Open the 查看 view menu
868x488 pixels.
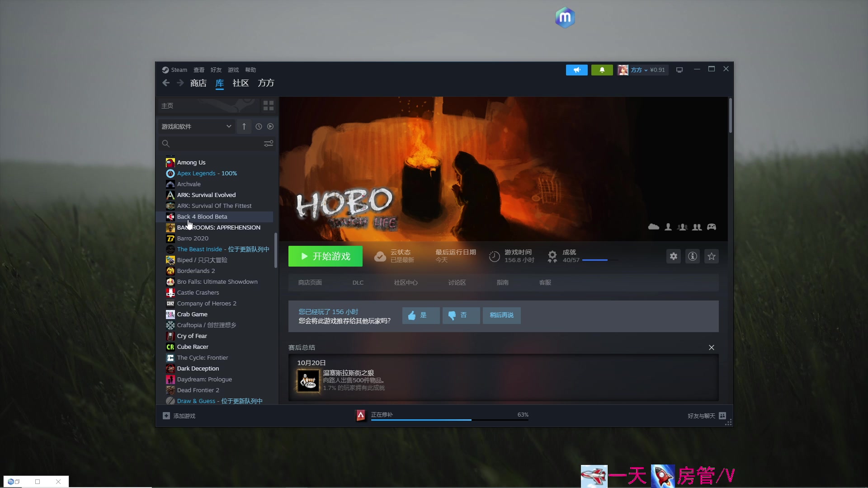click(199, 70)
